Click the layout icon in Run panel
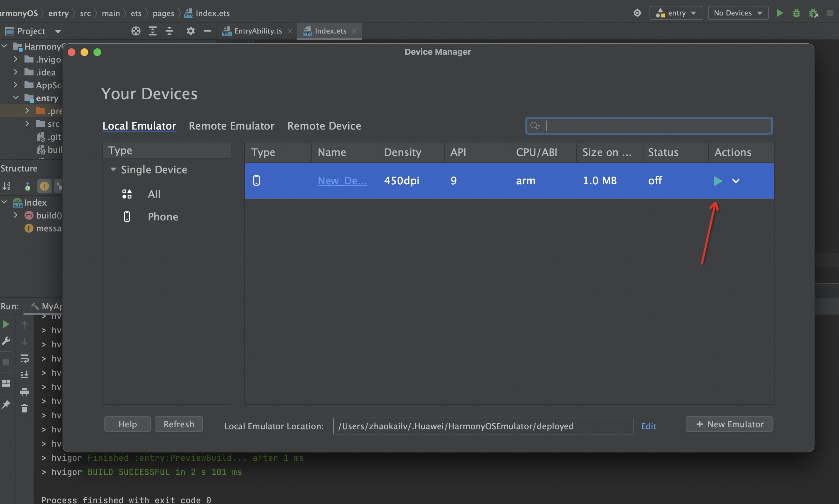Screen dimensions: 839x504 (6, 384)
